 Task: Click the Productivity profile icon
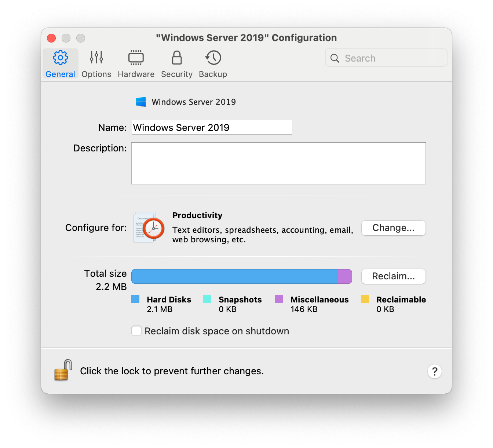coord(149,227)
